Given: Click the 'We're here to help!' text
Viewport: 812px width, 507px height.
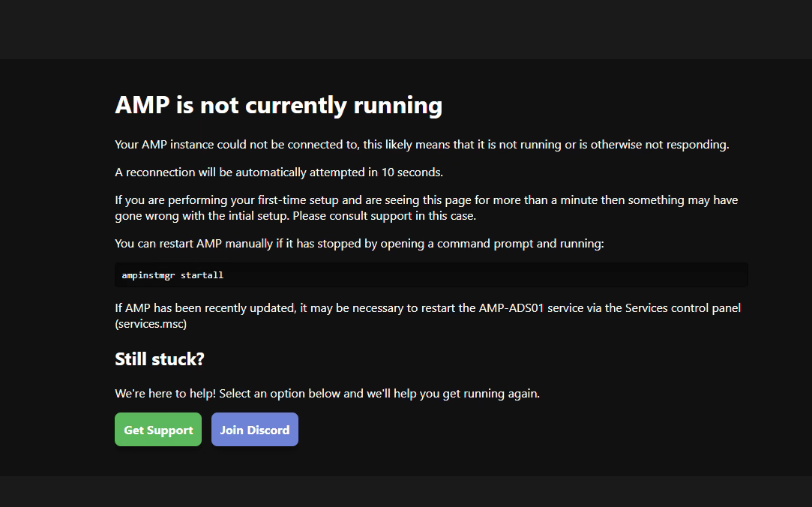Looking at the screenshot, I should coord(165,394).
